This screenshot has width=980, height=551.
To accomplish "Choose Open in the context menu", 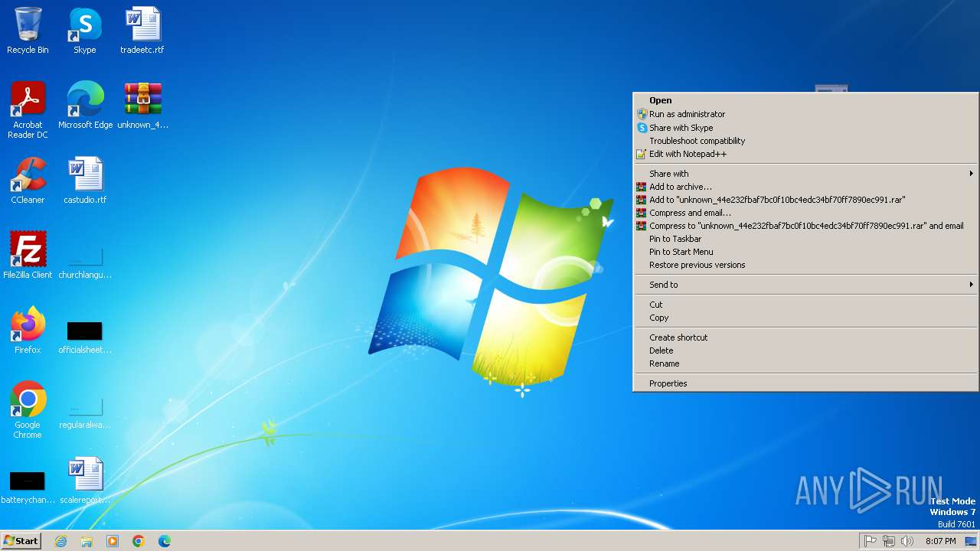I will (805, 100).
